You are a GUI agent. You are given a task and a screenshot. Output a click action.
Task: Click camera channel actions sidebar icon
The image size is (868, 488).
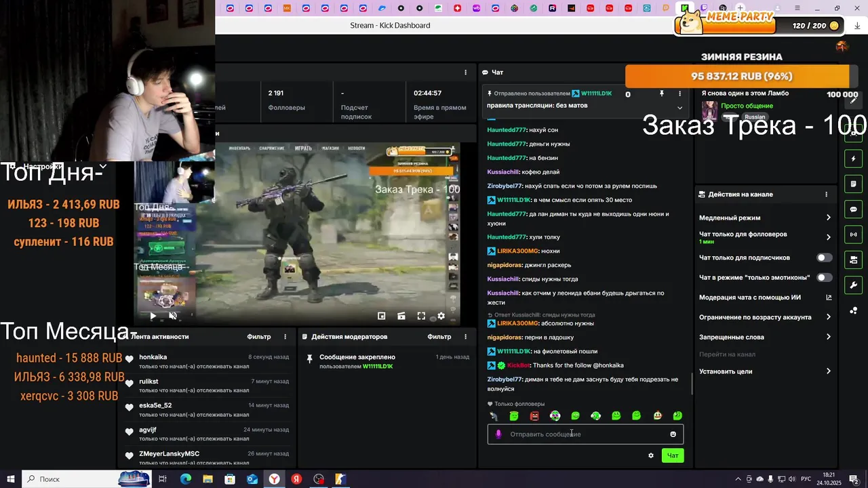854,260
